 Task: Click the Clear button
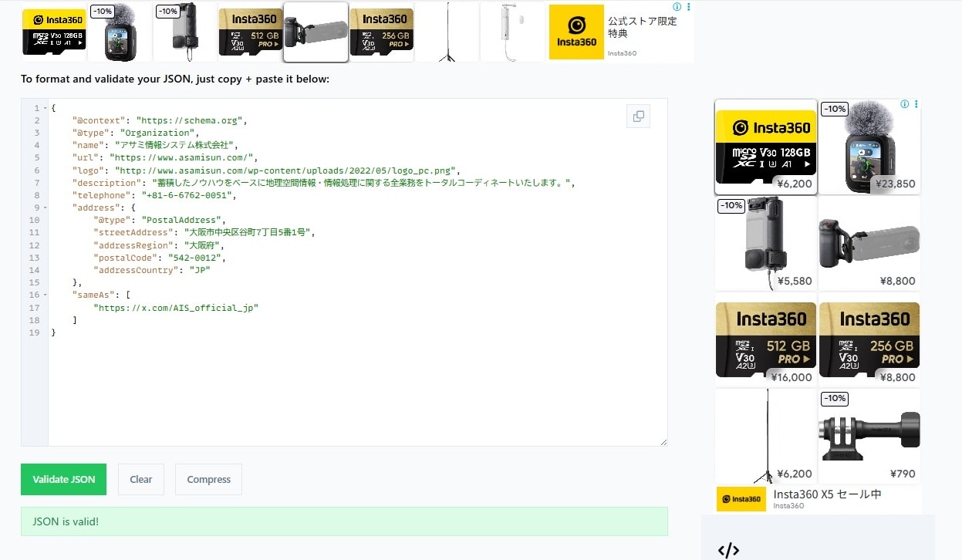coord(140,479)
